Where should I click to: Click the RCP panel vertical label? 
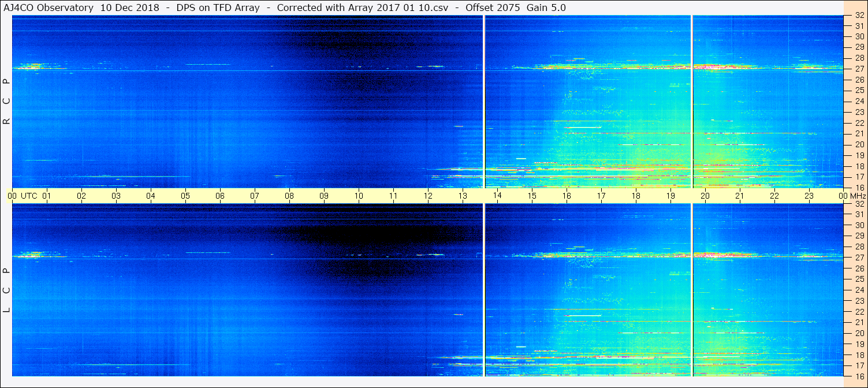[6, 102]
